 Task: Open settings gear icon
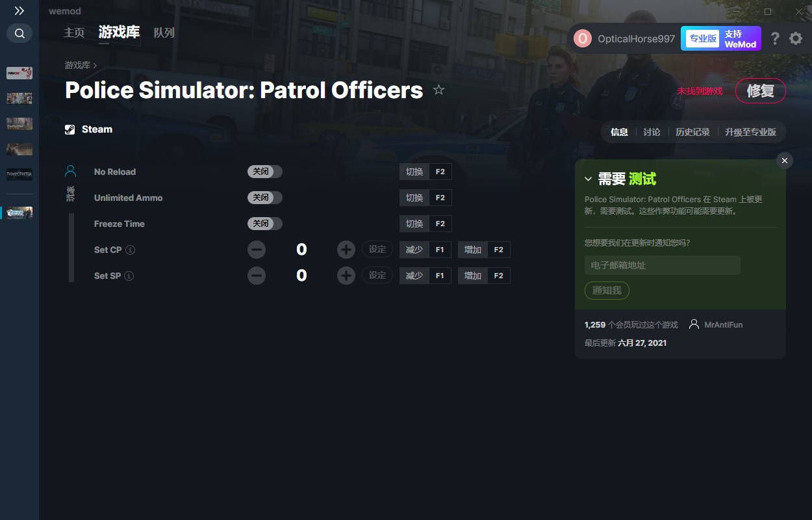pyautogui.click(x=796, y=38)
